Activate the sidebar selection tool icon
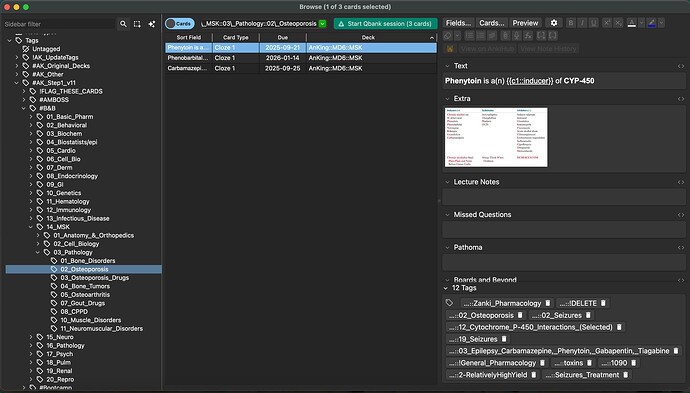 tap(137, 24)
